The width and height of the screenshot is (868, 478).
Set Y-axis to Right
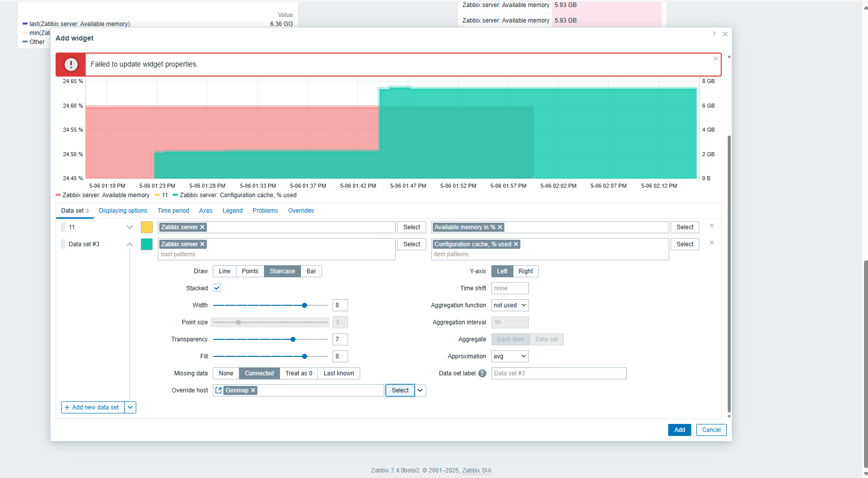coord(525,271)
